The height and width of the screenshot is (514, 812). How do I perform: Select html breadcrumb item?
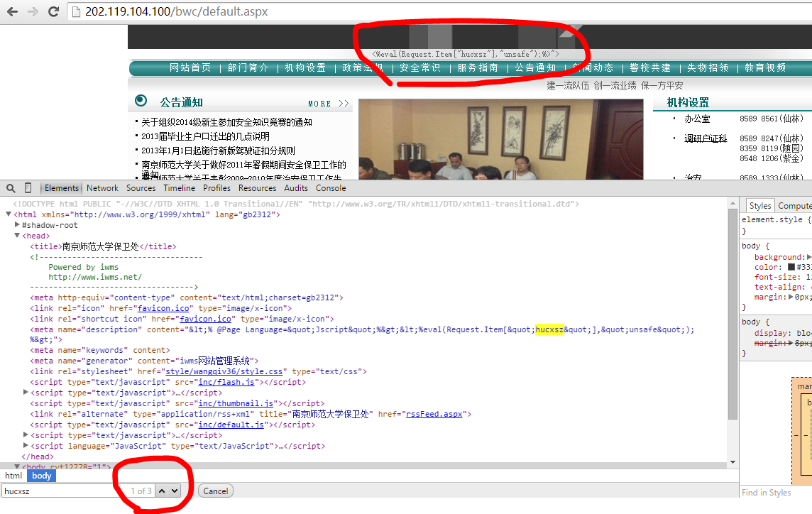(13, 476)
